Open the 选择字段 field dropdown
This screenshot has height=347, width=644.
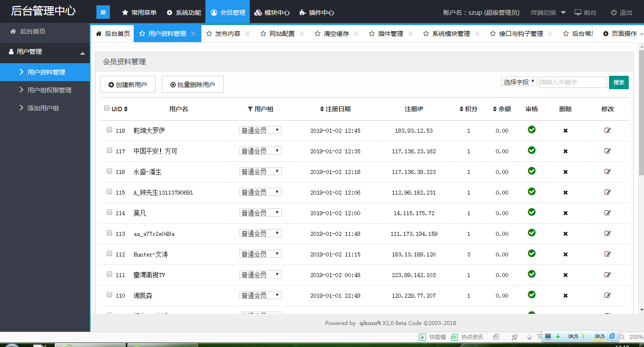tap(519, 82)
